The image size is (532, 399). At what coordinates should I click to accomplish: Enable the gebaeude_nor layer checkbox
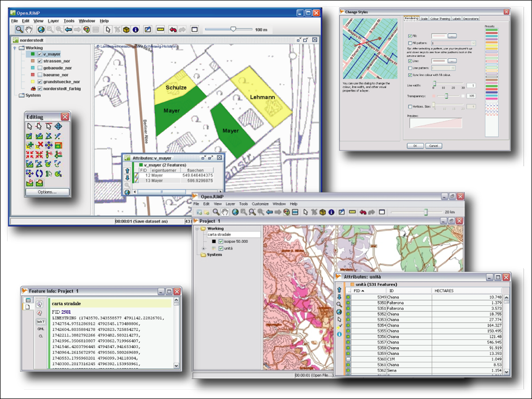[39, 68]
